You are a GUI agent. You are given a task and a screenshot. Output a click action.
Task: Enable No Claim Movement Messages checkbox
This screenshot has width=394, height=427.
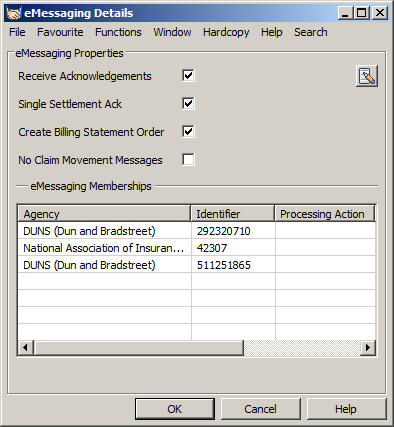click(188, 160)
